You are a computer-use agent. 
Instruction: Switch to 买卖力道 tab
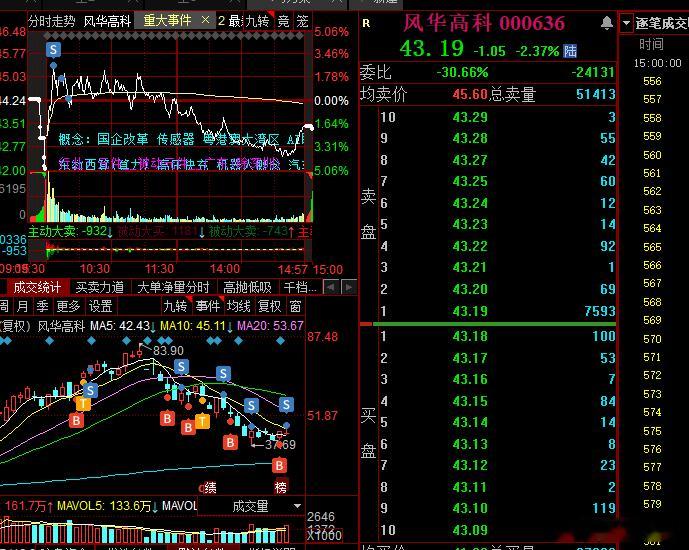(100, 287)
